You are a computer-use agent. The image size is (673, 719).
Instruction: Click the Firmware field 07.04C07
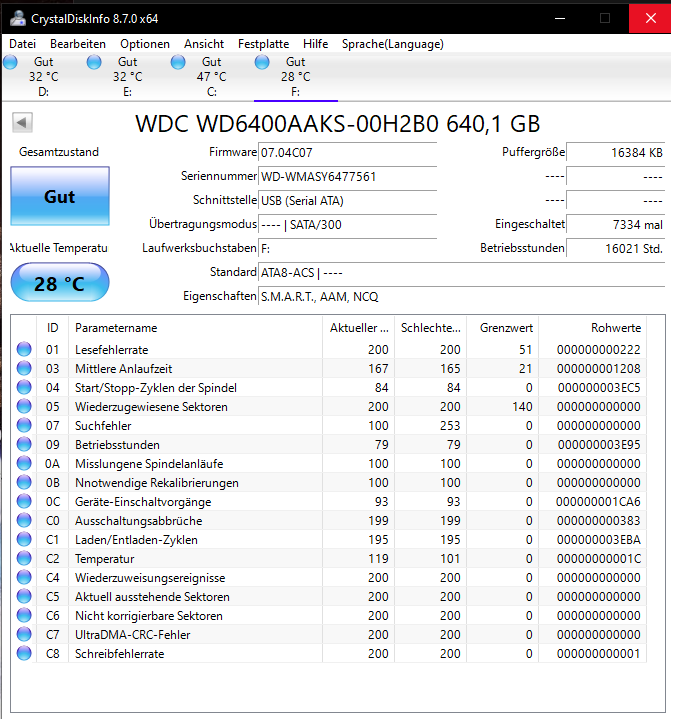coord(348,153)
